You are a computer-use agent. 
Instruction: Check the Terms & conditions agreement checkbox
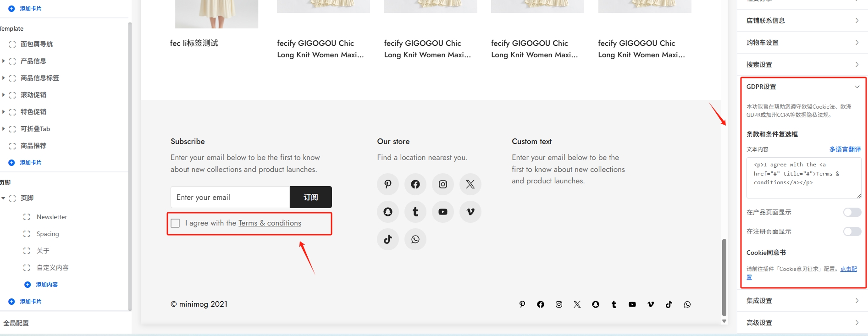coord(175,223)
